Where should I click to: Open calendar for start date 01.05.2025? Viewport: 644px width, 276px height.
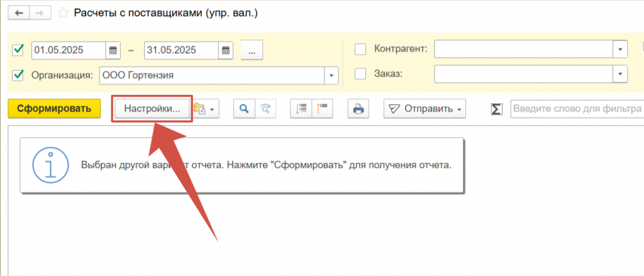(x=113, y=50)
